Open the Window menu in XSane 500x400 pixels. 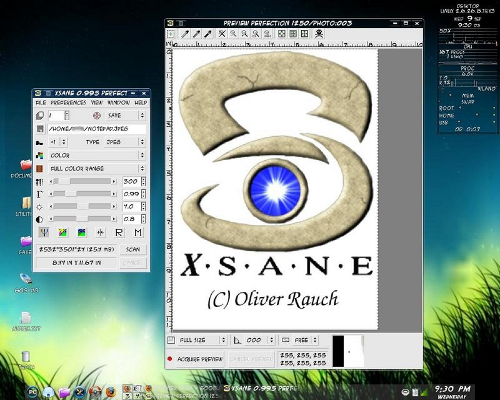click(118, 103)
